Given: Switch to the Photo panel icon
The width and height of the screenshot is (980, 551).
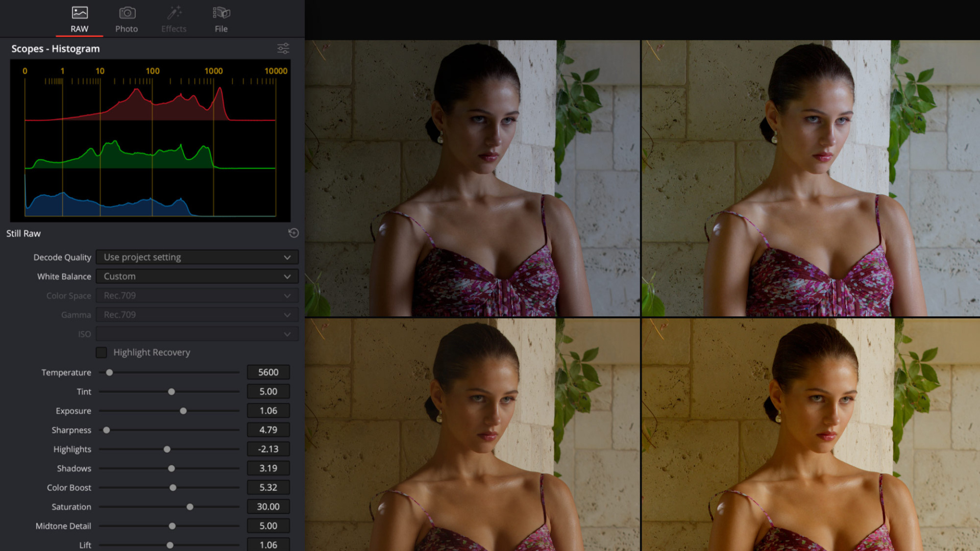Looking at the screenshot, I should [127, 13].
